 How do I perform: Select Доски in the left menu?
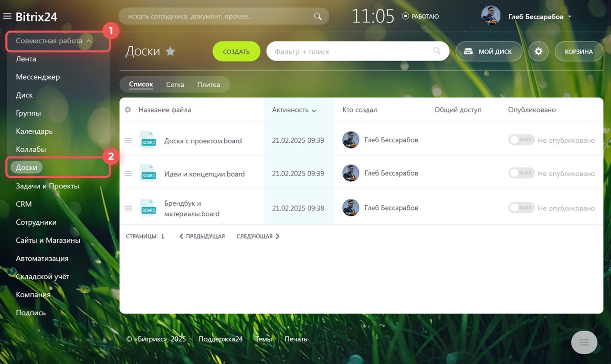[x=26, y=167]
